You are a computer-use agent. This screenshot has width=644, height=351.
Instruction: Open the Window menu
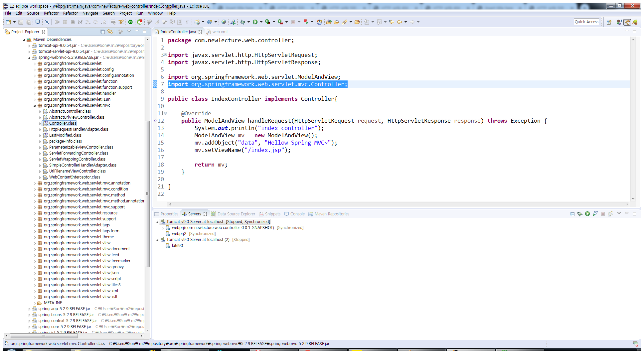coord(155,13)
